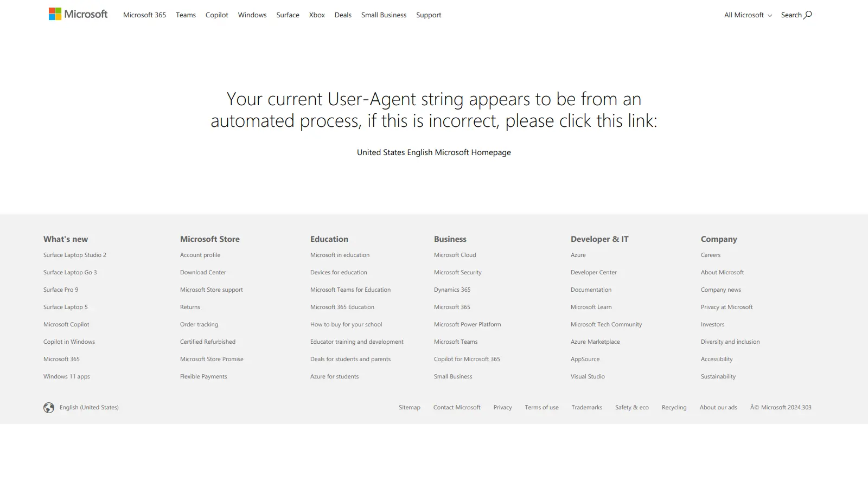The image size is (868, 488).
Task: Open Microsoft Teams for Education
Action: (350, 290)
